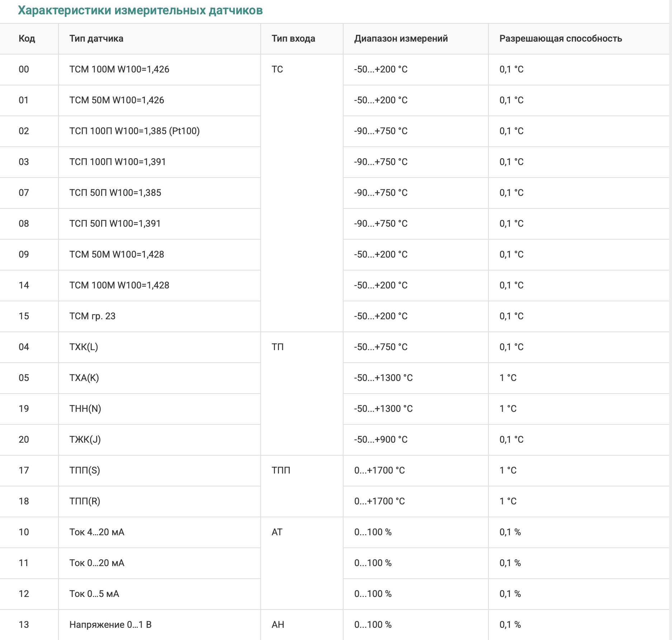
Task: Click the 'ТС' input type cell
Action: point(277,69)
